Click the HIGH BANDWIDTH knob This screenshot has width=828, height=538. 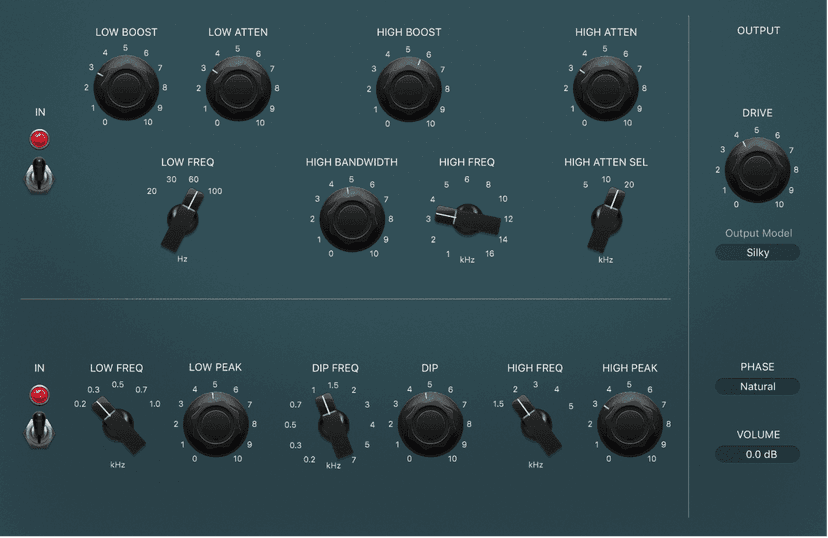click(x=352, y=219)
